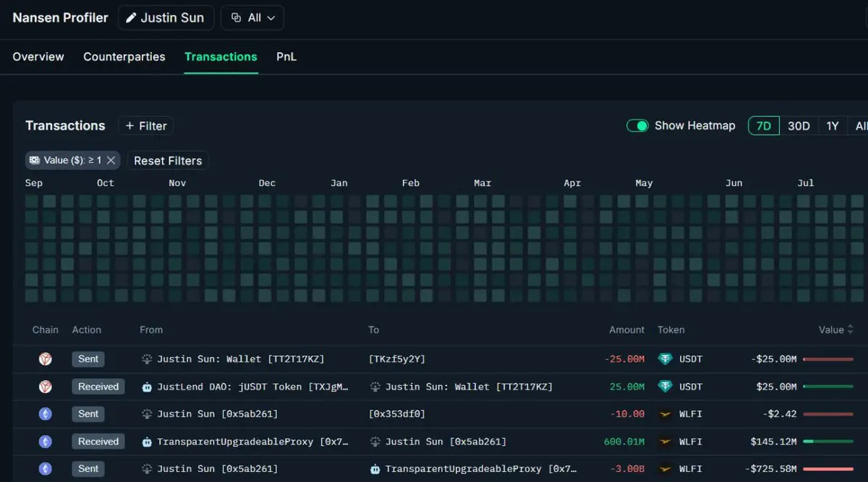The width and height of the screenshot is (868, 482).
Task: Click the Amount column header
Action: 626,329
